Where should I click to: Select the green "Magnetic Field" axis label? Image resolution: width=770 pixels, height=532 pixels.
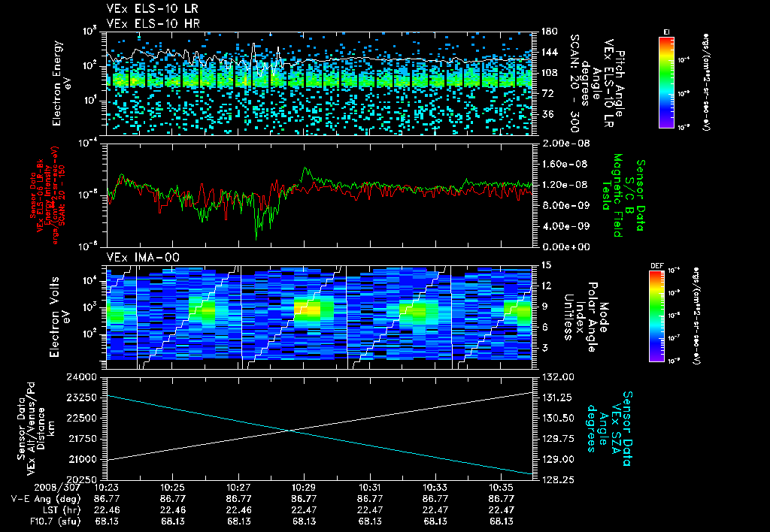618,195
